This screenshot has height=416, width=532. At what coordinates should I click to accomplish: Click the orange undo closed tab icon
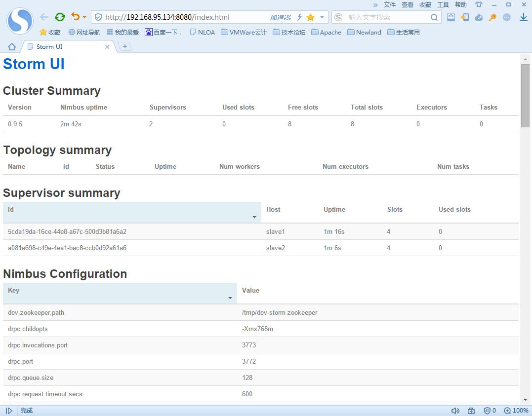75,17
